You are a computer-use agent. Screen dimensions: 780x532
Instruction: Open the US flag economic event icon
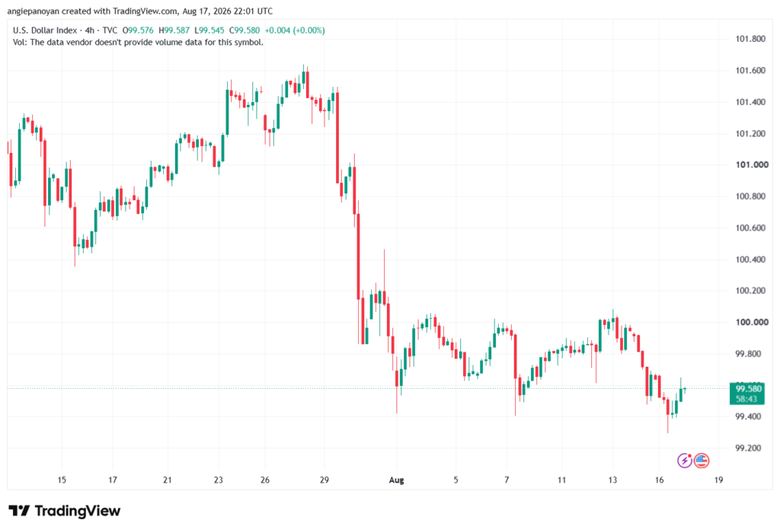[x=702, y=460]
